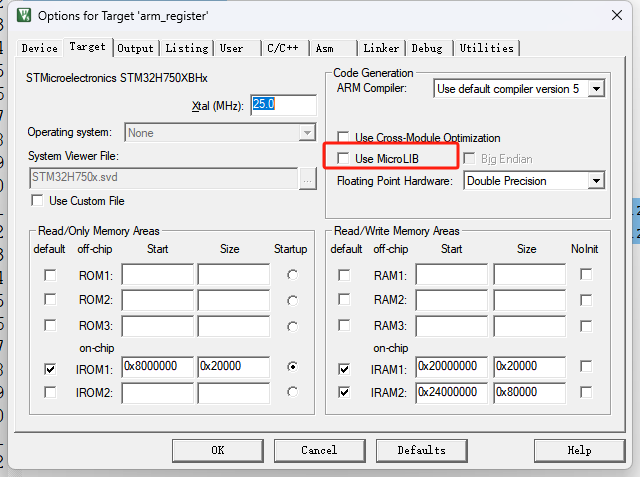
Task: Close the Options for Target dialog
Action: pyautogui.click(x=617, y=16)
